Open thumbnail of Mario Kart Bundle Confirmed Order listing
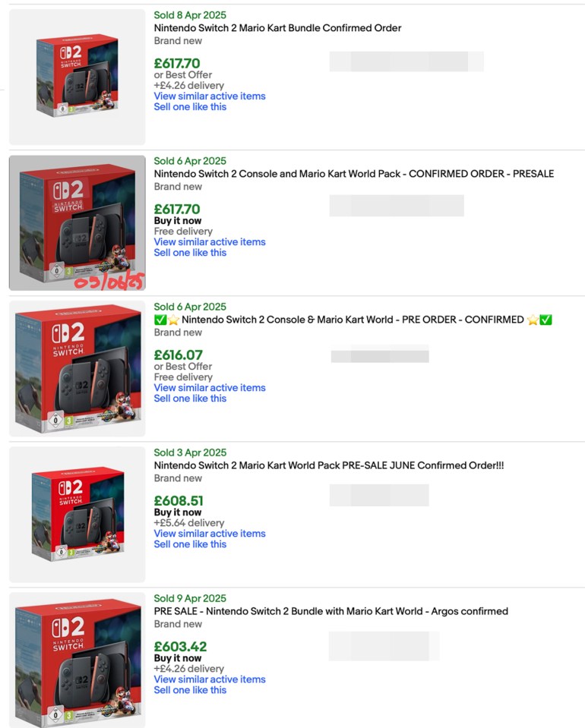The width and height of the screenshot is (585, 728). 77,77
